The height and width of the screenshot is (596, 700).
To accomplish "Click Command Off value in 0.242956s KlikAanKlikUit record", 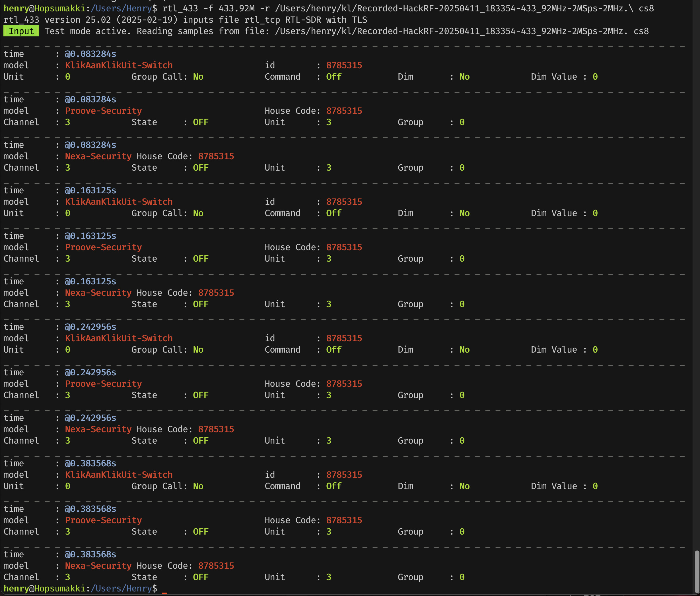I will 333,349.
